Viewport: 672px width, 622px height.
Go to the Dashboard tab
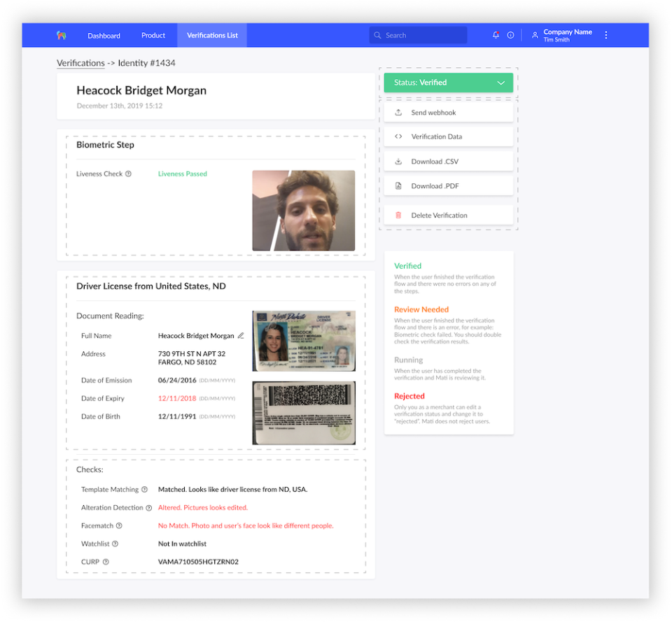(104, 36)
